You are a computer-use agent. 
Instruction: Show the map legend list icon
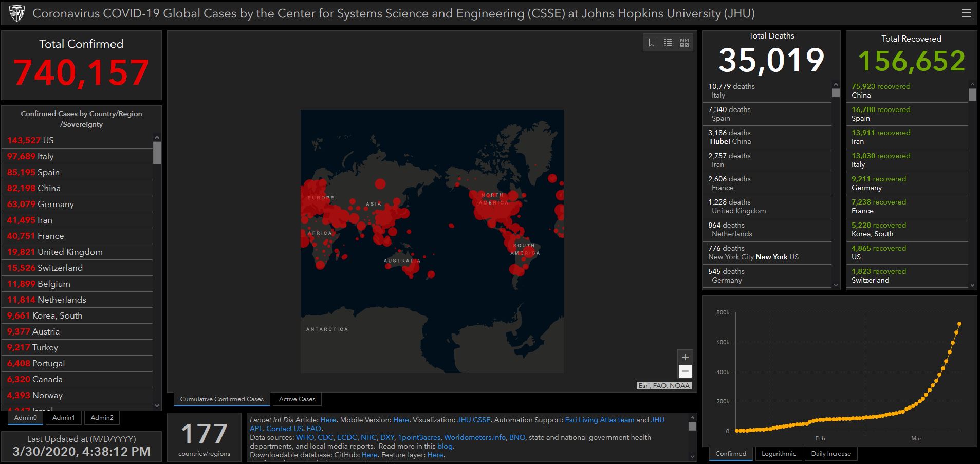tap(668, 43)
